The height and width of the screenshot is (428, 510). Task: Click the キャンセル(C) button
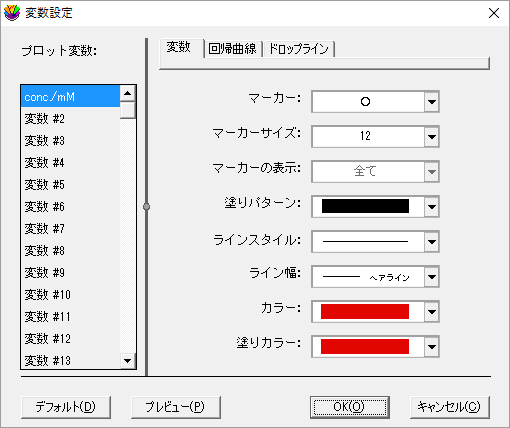point(450,407)
